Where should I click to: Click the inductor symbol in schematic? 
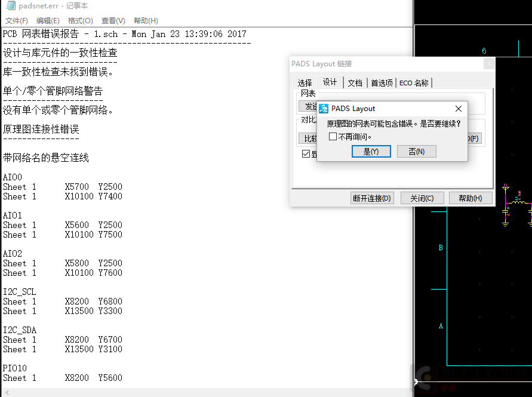(x=518, y=202)
